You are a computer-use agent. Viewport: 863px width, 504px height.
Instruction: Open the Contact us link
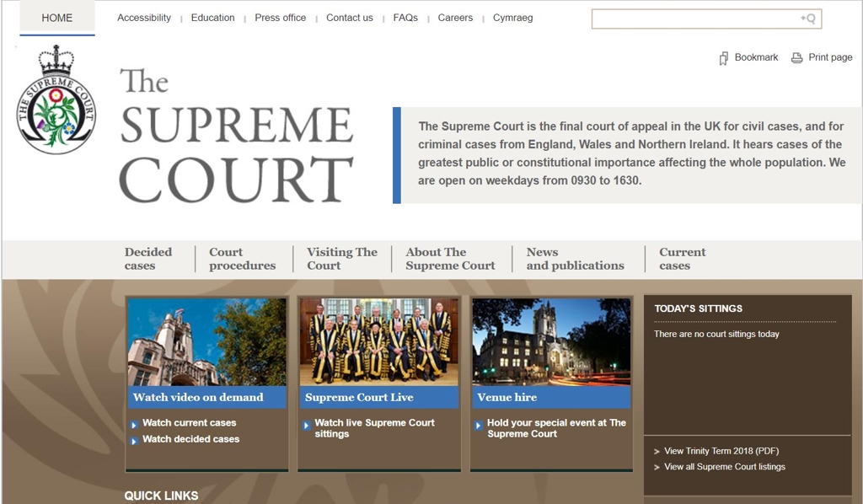pos(350,18)
